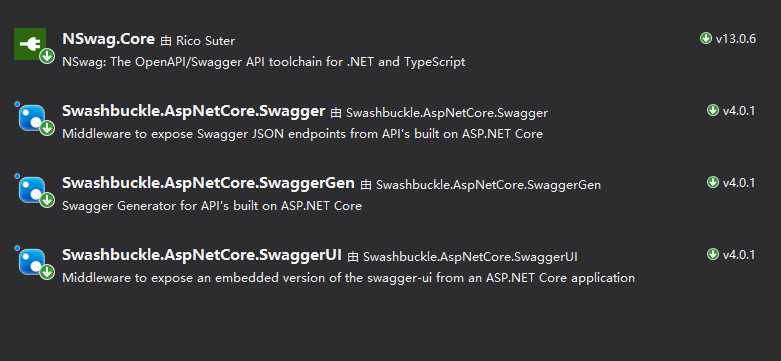Screen dimensions: 781x361
Task: Click the SwaggerUI v4.0.1 version label
Action: (x=739, y=255)
